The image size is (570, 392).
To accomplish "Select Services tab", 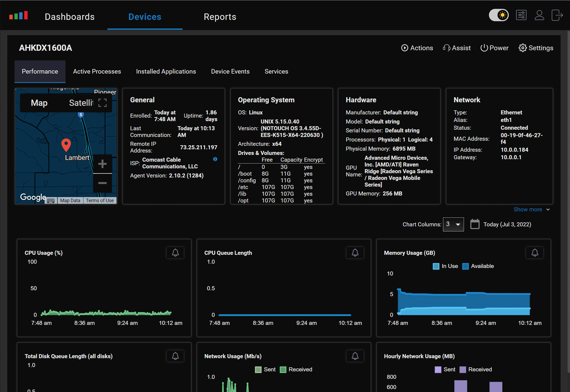I will click(x=276, y=71).
